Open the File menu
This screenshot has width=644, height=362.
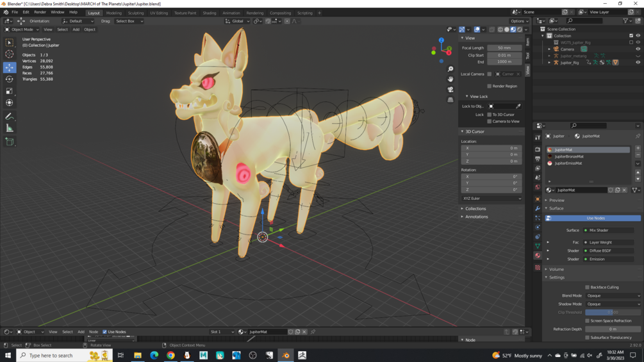tap(15, 12)
